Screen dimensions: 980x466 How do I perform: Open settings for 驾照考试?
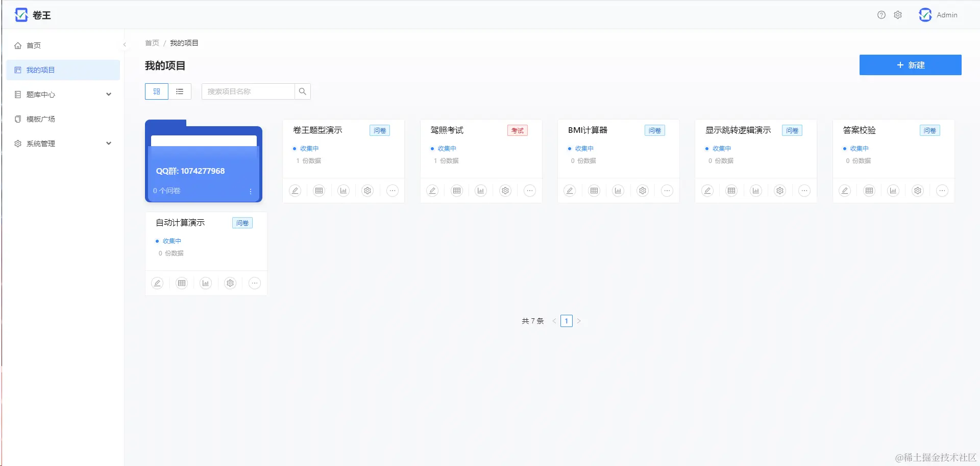point(505,191)
